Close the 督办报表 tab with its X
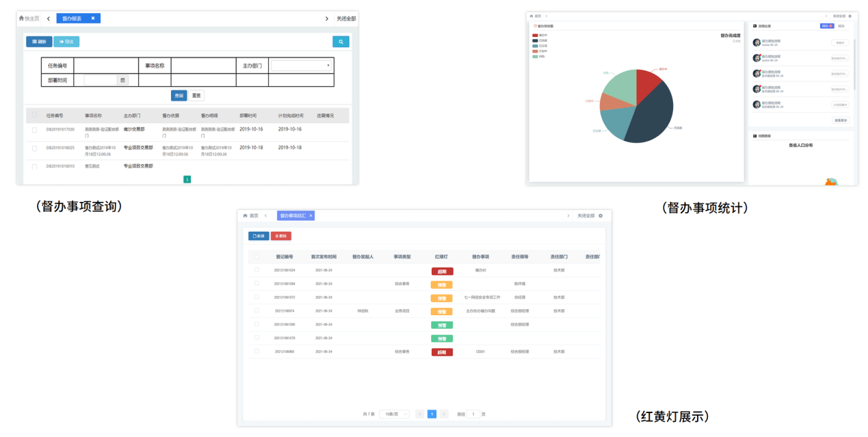The image size is (868, 437). click(x=93, y=18)
